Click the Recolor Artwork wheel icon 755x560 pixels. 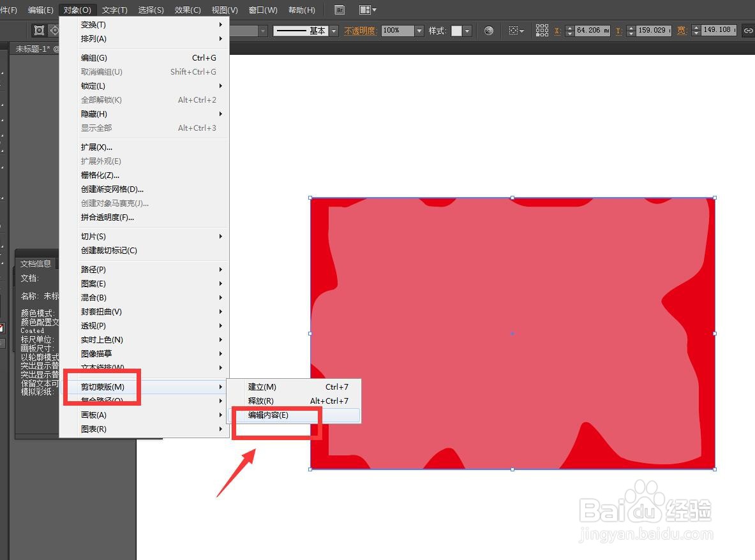click(x=489, y=31)
